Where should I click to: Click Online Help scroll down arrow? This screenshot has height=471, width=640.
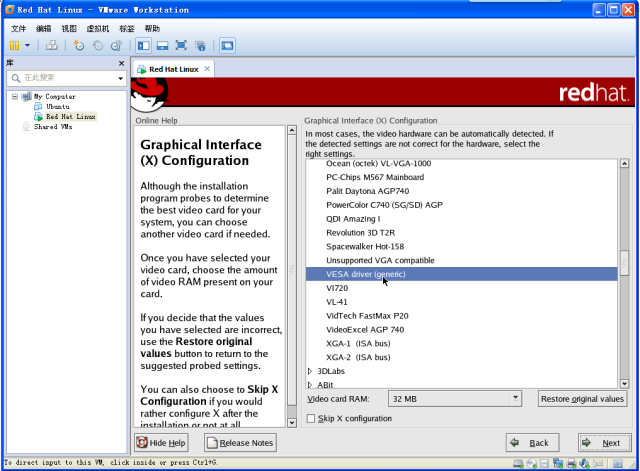[x=291, y=423]
